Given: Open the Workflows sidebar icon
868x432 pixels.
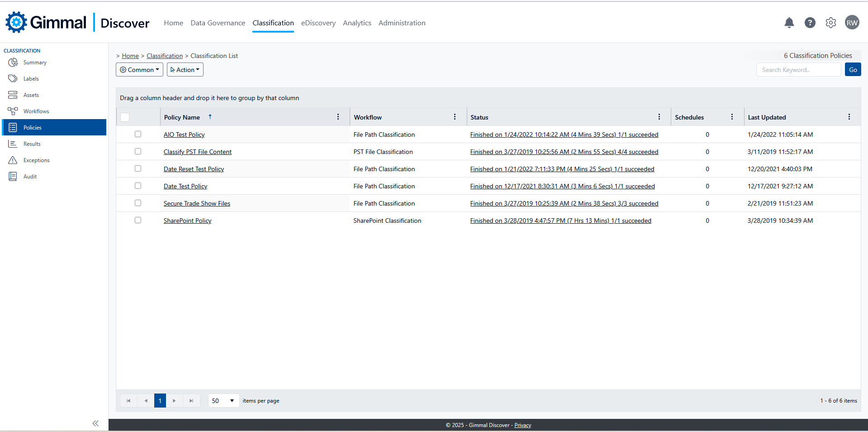Looking at the screenshot, I should (x=13, y=111).
